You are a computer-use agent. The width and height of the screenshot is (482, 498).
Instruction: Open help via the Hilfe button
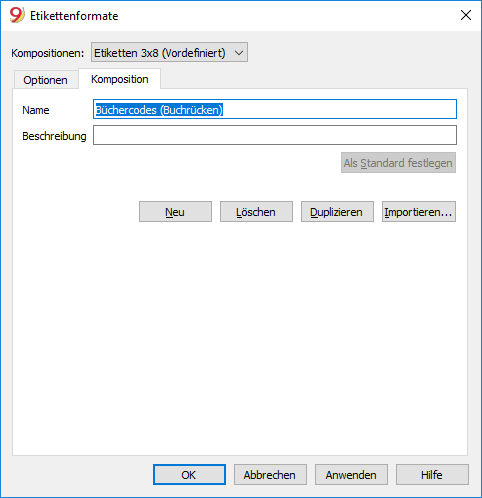coord(432,474)
